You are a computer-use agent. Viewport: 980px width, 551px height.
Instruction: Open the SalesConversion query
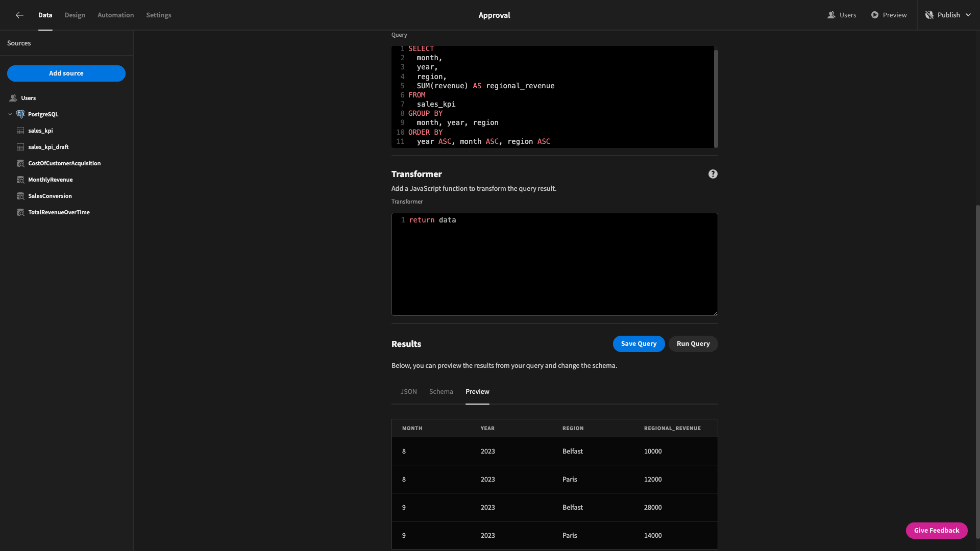(x=50, y=196)
